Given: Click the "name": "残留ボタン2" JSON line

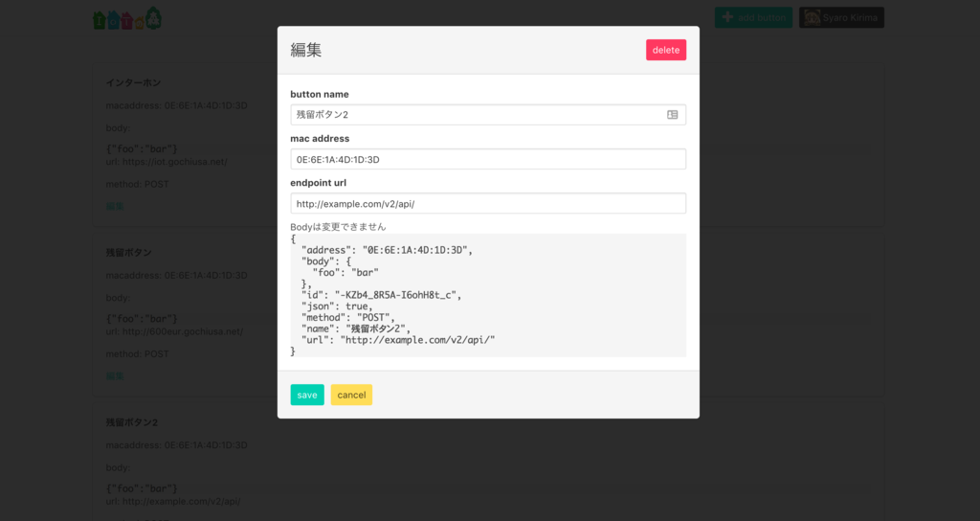Looking at the screenshot, I should point(356,328).
